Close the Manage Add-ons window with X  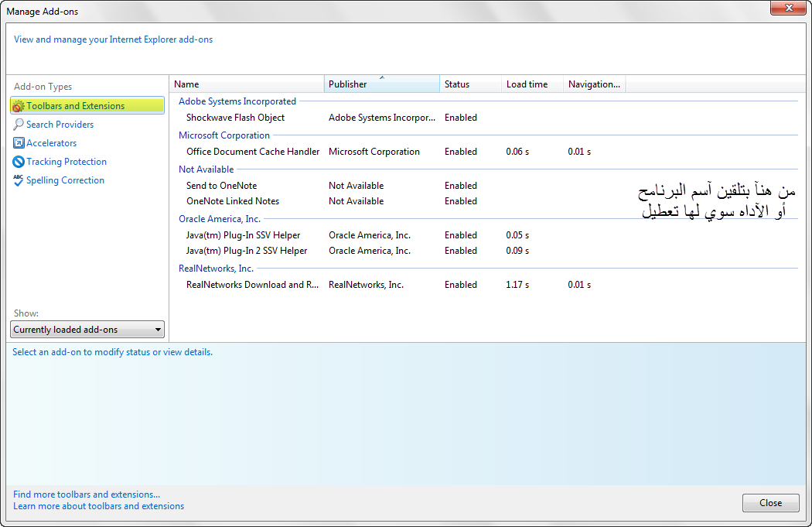tap(789, 8)
